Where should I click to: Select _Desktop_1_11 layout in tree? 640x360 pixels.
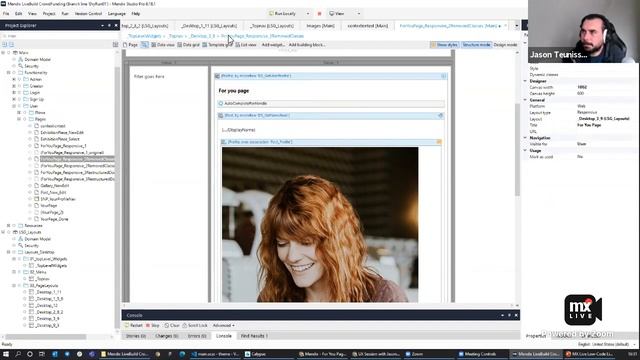[48, 292]
